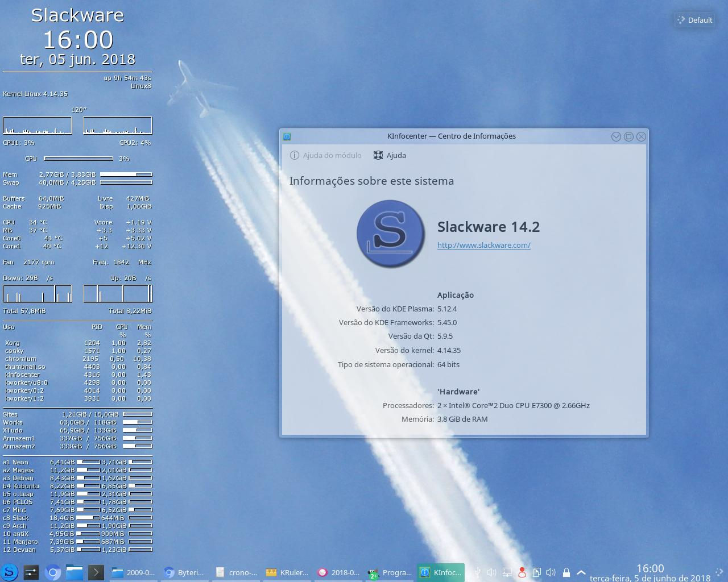Click the Slackware logo in KInfocenter
This screenshot has width=728, height=582.
coord(390,233)
